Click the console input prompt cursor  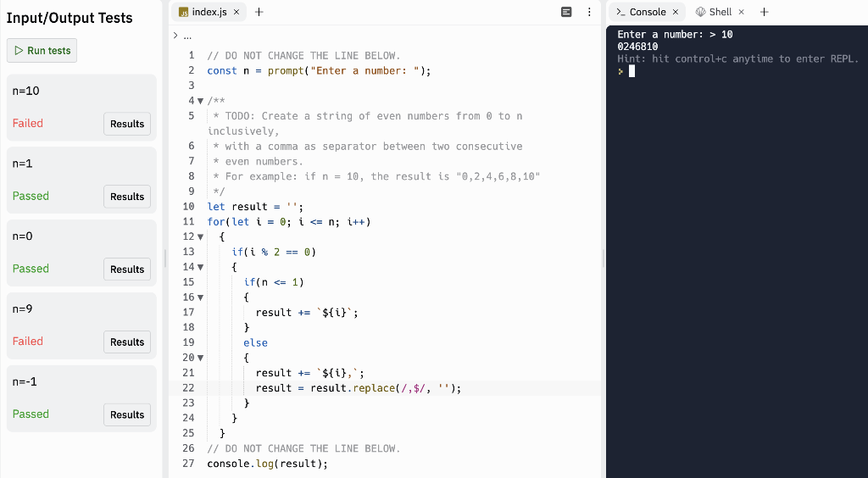point(632,71)
